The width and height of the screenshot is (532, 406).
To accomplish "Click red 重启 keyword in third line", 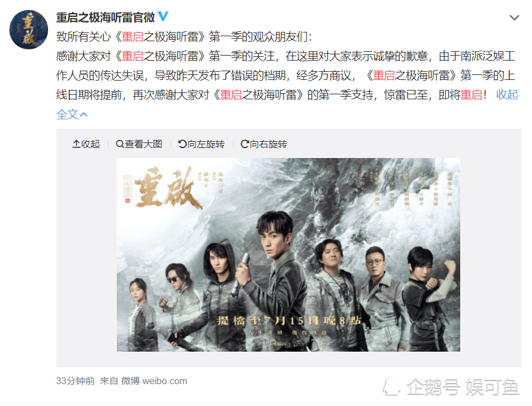I will point(384,75).
